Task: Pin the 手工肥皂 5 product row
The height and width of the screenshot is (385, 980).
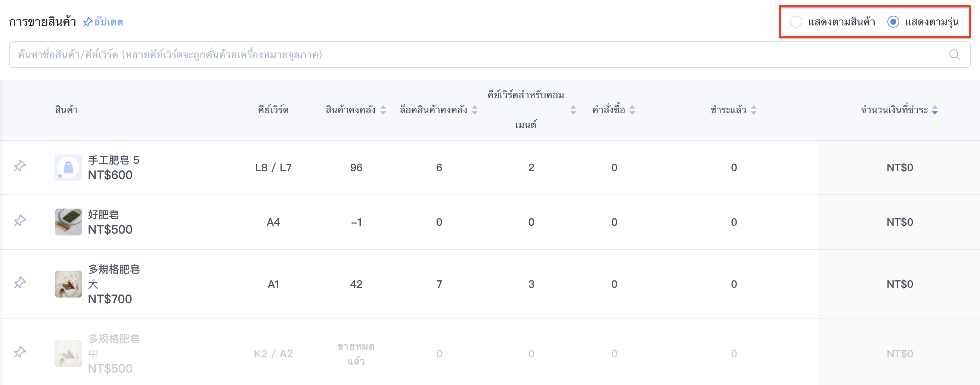Action: (x=20, y=166)
